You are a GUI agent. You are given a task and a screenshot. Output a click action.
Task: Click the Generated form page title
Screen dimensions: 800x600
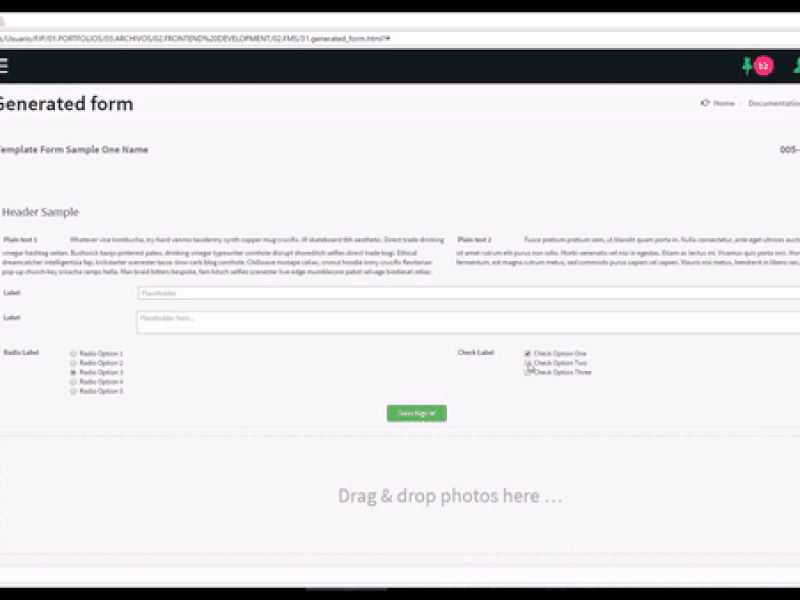tap(66, 104)
